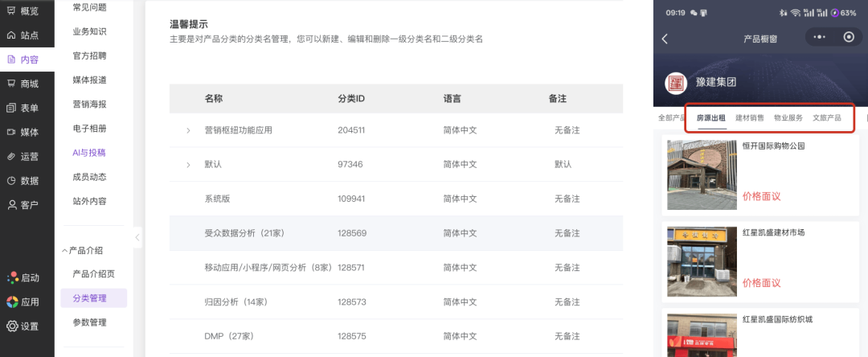Open the 站点 site icon
Viewport: 868px width, 357px height.
pos(11,35)
